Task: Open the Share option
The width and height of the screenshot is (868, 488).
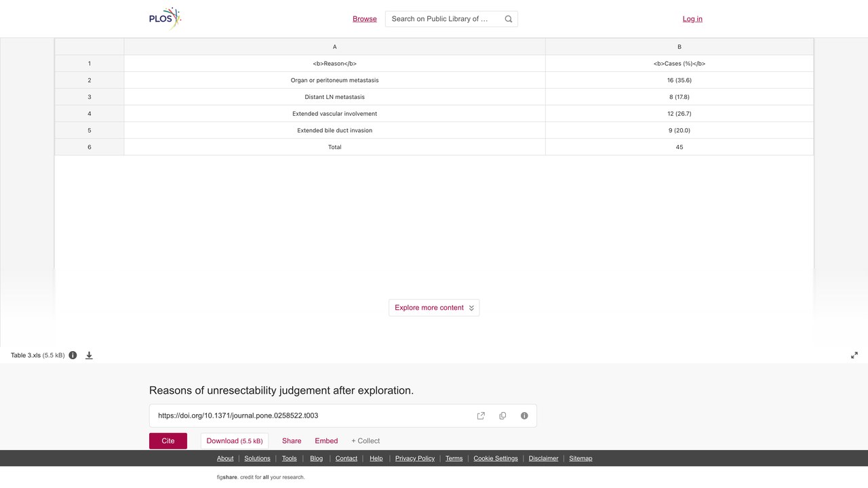Action: [292, 441]
